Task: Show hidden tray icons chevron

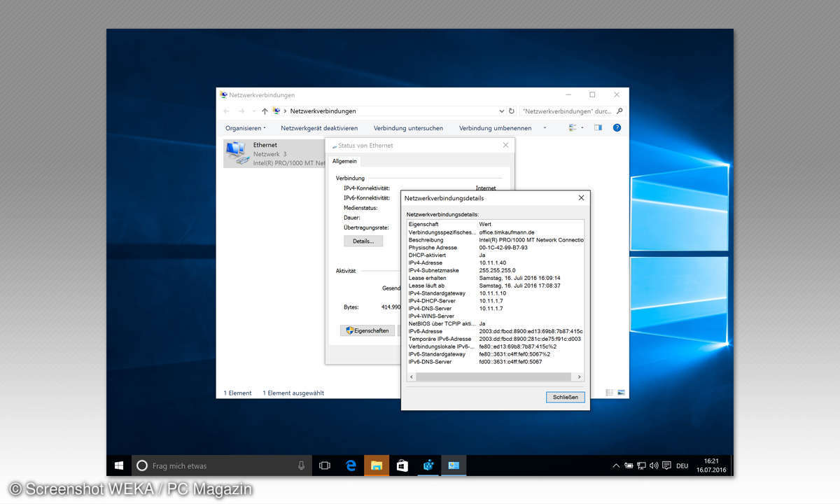Action: coord(616,465)
